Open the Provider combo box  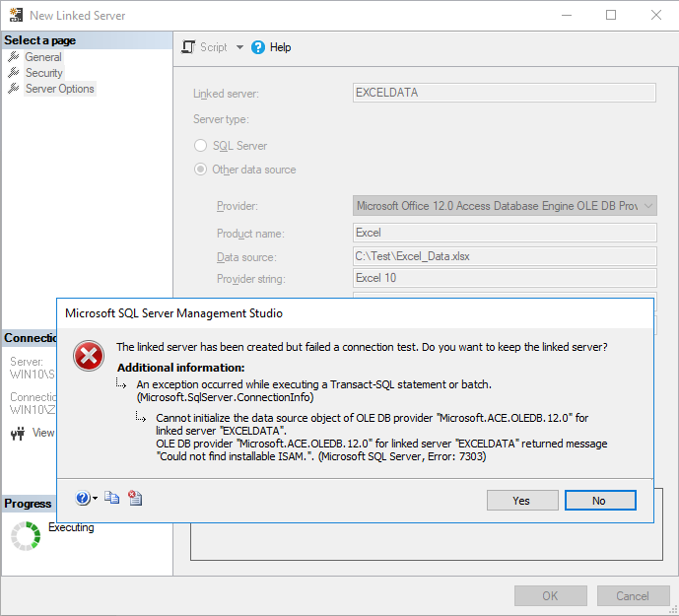coord(505,206)
